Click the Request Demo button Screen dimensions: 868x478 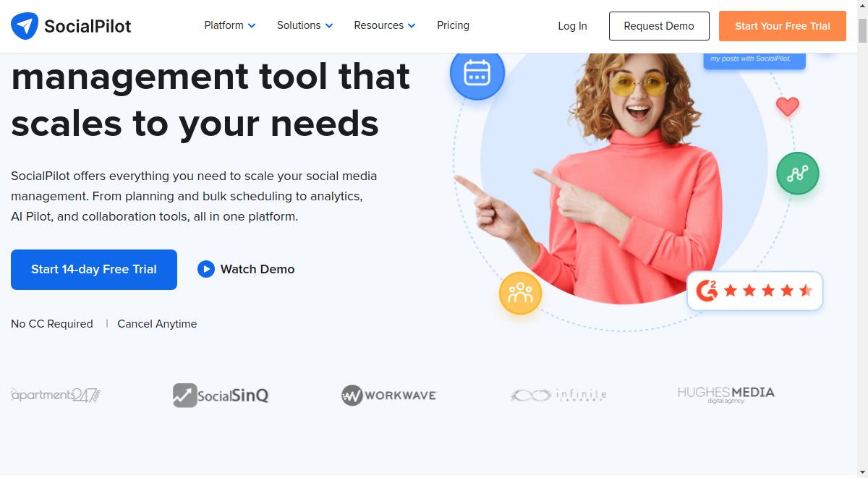pos(658,26)
